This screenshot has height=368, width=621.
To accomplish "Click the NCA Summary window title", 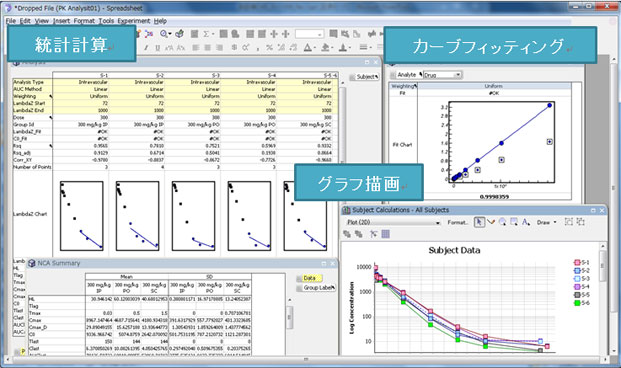I will pos(59,263).
